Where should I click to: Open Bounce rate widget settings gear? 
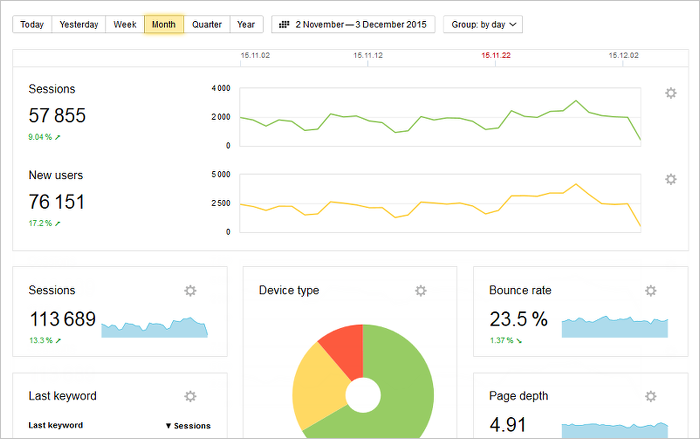(x=651, y=291)
